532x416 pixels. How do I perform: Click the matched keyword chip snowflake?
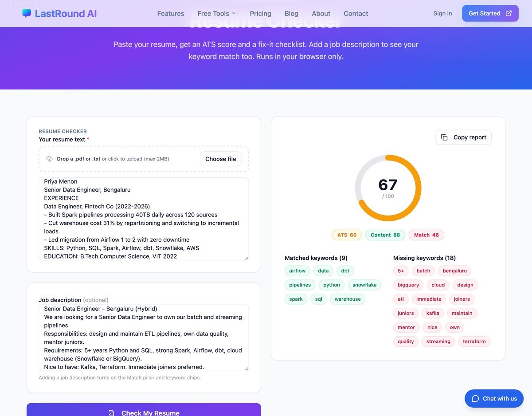(364, 285)
